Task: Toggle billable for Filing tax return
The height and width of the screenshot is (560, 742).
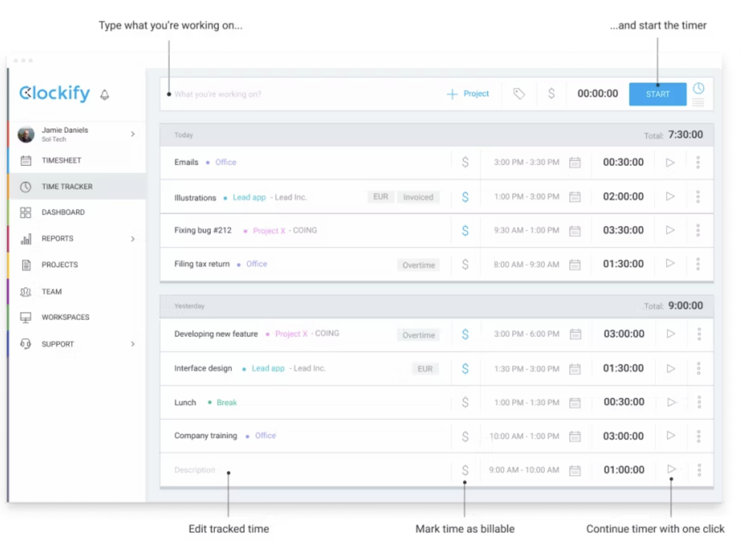Action: pos(465,264)
